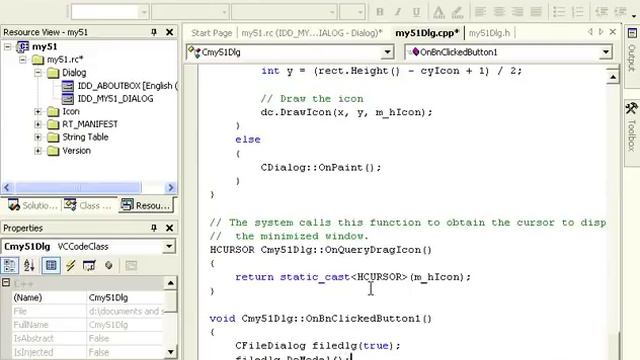Click code editor scroll up arrow
This screenshot has height=360, width=640.
coord(613,77)
